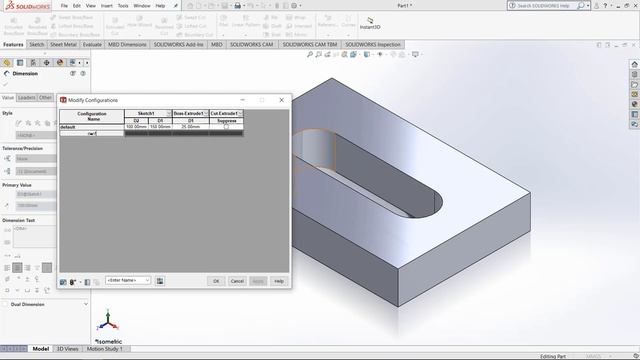This screenshot has height=360, width=640.
Task: Click the rebuild active configuration icon in dialog
Action: (x=73, y=282)
